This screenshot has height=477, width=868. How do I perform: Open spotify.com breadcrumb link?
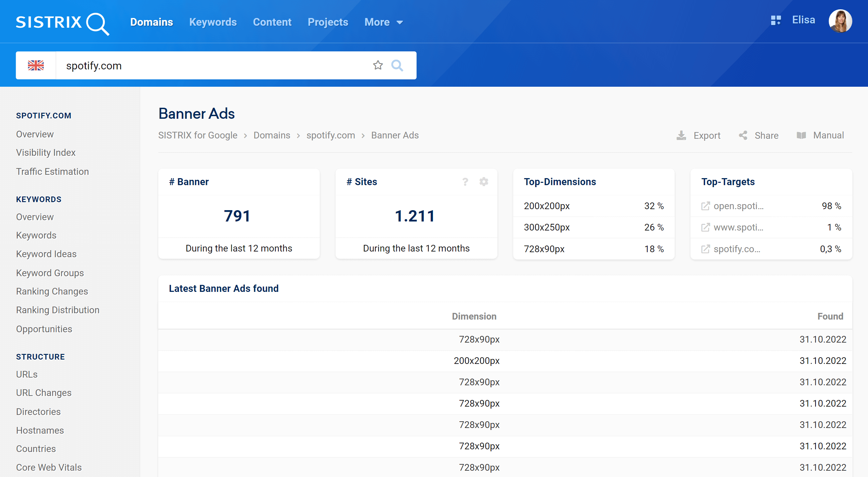[x=331, y=135]
